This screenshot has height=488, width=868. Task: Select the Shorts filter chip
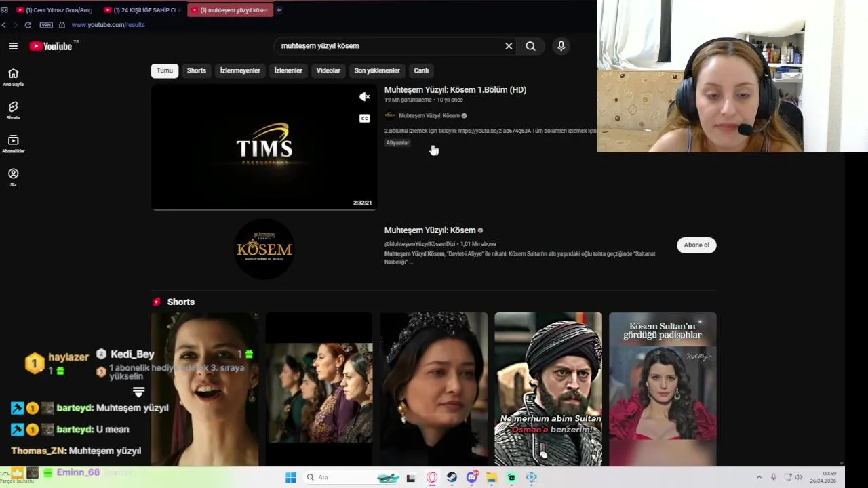click(x=197, y=70)
